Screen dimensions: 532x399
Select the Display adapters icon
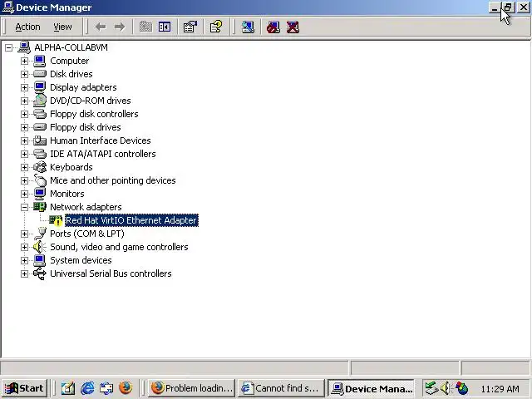pyautogui.click(x=40, y=87)
